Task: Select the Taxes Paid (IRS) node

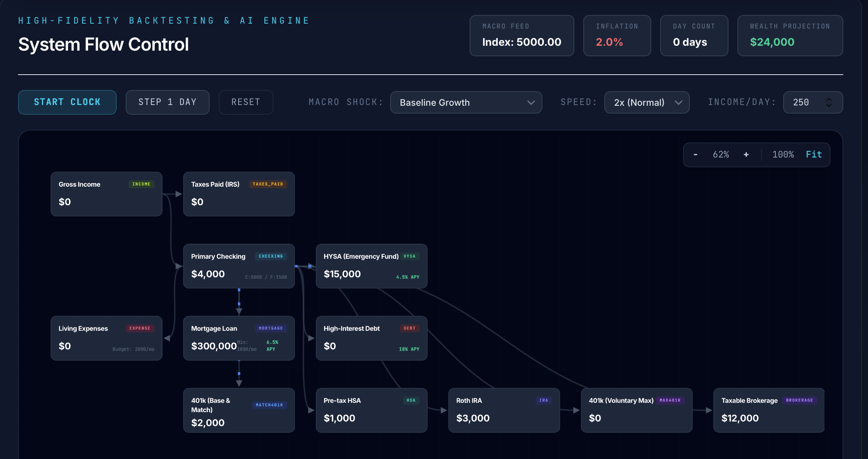Action: 239,194
